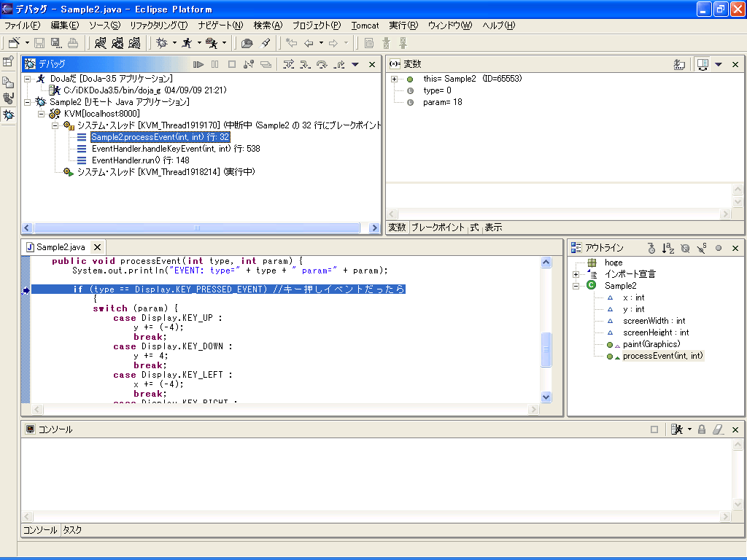Toggle Show Type Names in Variables view
747x560 pixels.
coord(679,64)
